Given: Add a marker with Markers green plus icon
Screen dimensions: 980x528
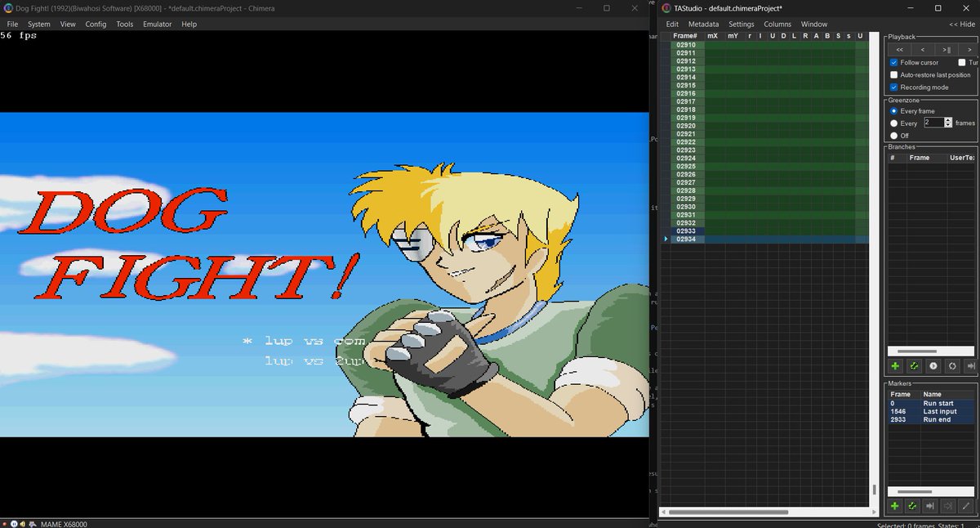Looking at the screenshot, I should point(895,507).
